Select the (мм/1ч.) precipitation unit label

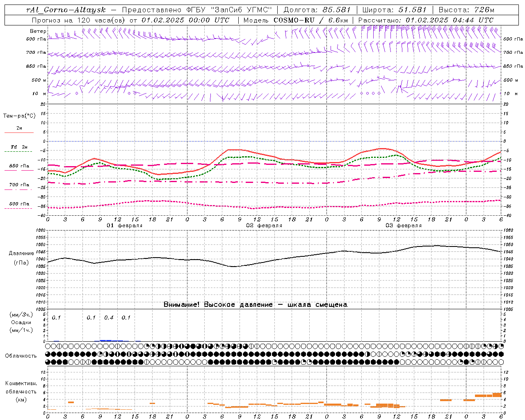click(21, 330)
